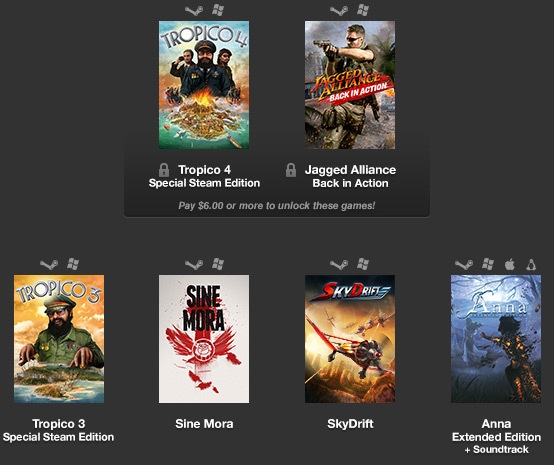Open the Jagged Alliance cover art
The image size is (554, 465).
point(350,85)
